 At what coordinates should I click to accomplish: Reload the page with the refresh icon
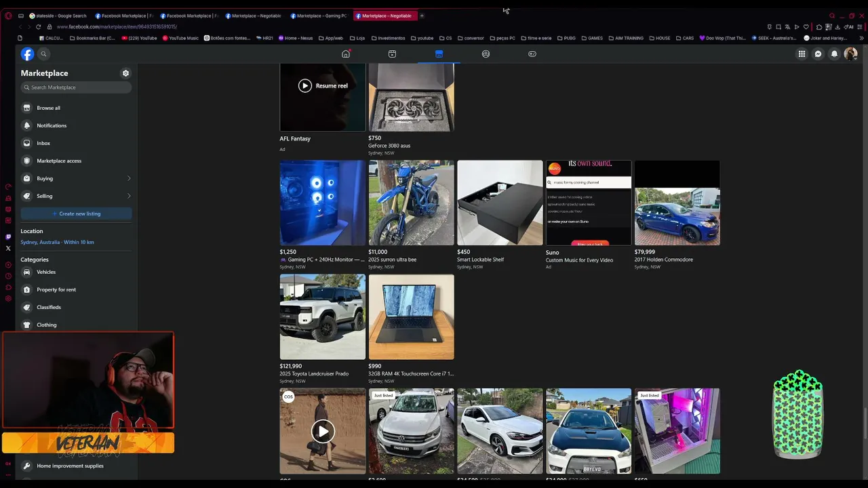point(38,26)
